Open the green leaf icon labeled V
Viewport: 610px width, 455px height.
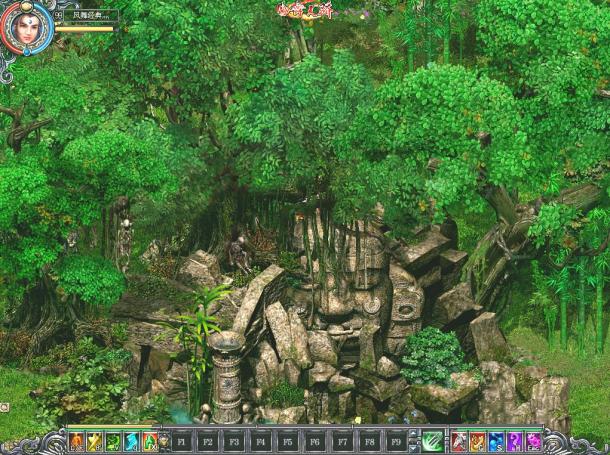(113, 442)
